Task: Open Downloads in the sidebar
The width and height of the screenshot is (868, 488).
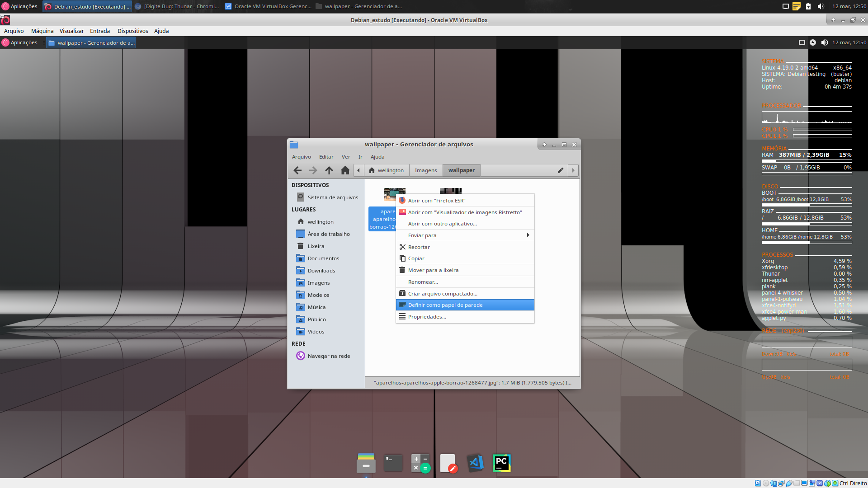Action: (321, 271)
